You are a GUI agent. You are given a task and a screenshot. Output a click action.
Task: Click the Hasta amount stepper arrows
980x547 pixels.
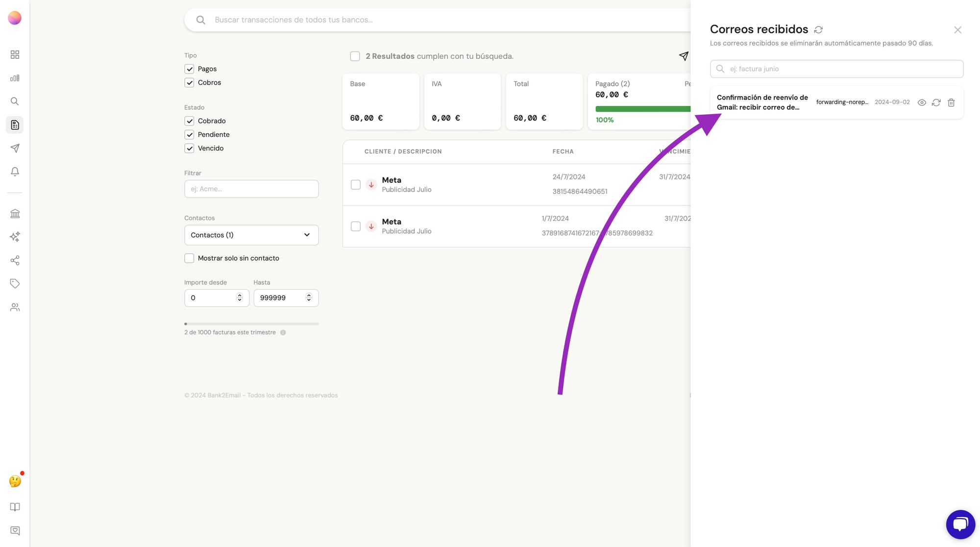309,298
